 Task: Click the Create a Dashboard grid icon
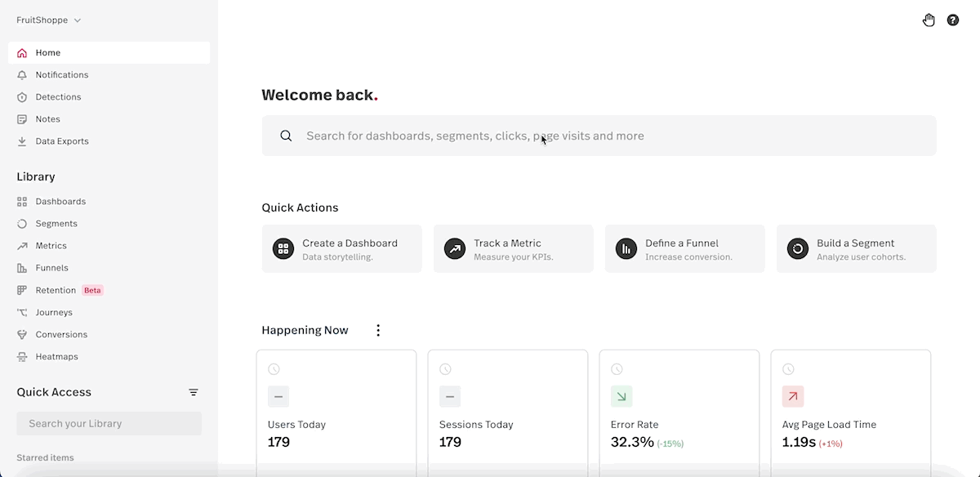click(x=283, y=249)
